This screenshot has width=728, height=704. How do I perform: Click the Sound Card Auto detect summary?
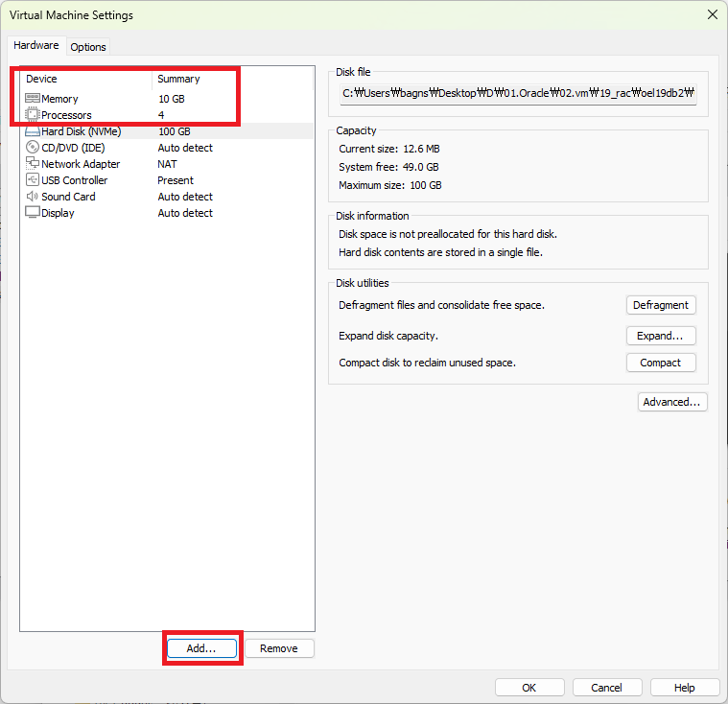(x=185, y=197)
